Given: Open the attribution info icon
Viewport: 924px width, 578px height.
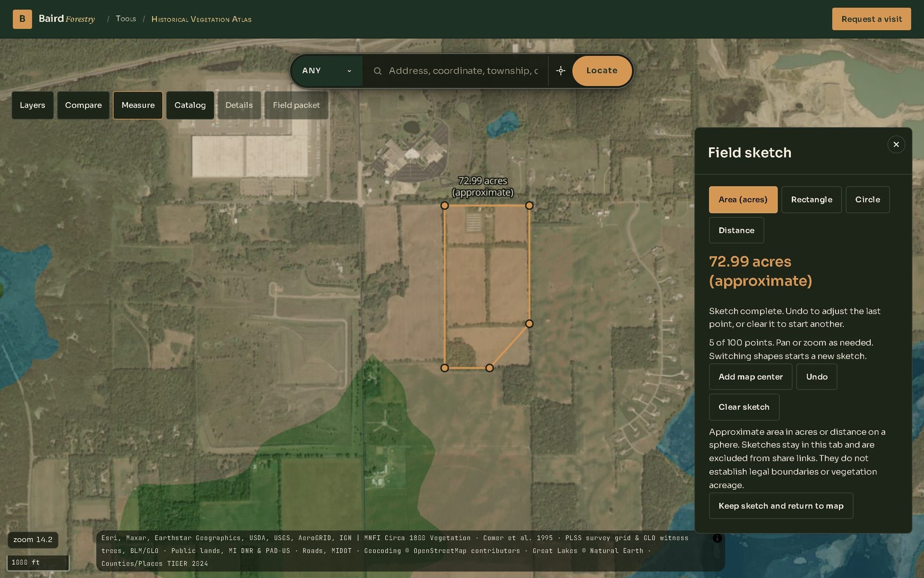Looking at the screenshot, I should pos(717,538).
